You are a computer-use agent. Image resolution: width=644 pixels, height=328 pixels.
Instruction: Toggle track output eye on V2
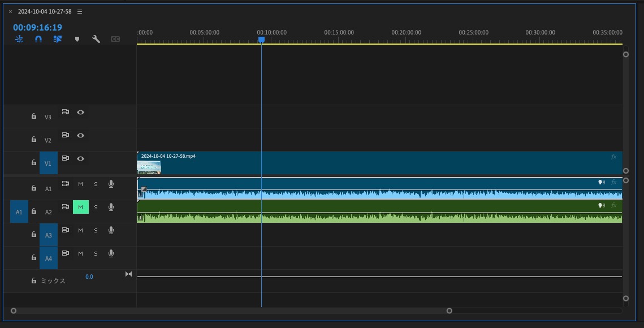coord(80,135)
